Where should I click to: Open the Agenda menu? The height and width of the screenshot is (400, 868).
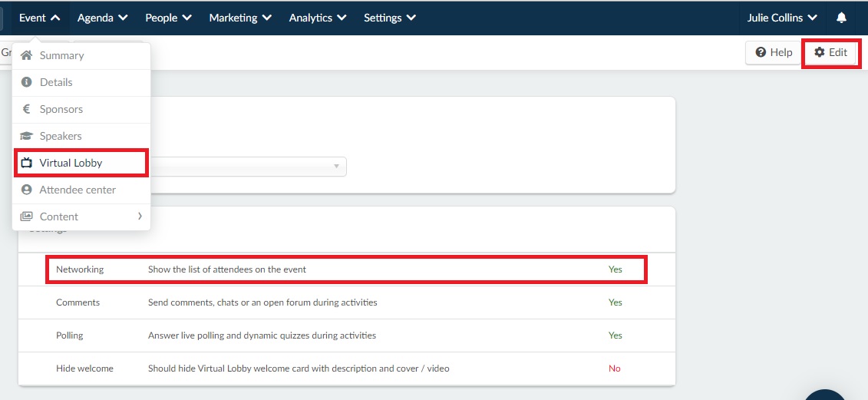(x=102, y=18)
